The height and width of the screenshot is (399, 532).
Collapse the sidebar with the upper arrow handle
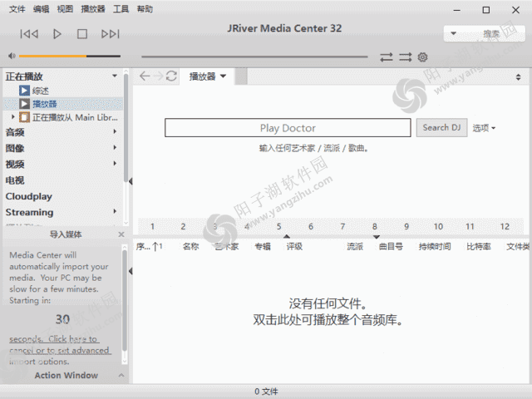(131, 181)
